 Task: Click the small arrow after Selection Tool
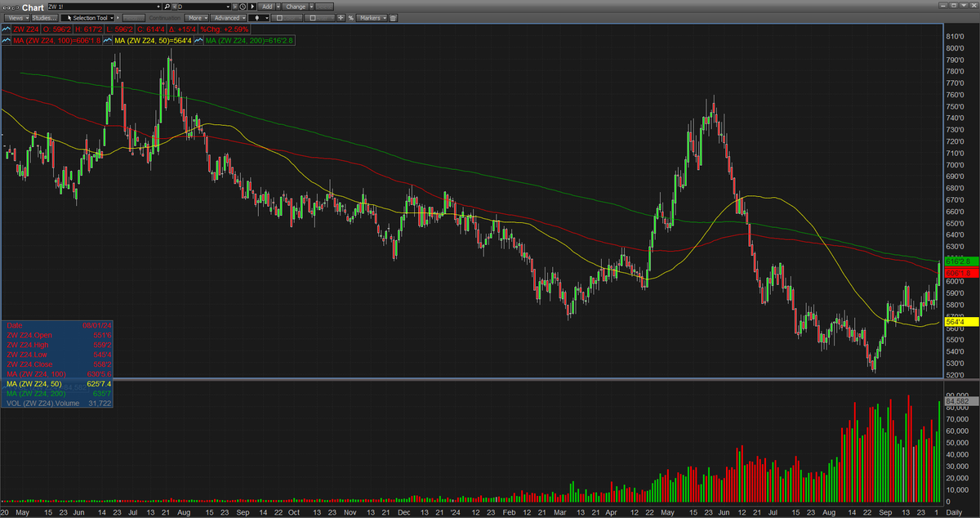pos(117,17)
